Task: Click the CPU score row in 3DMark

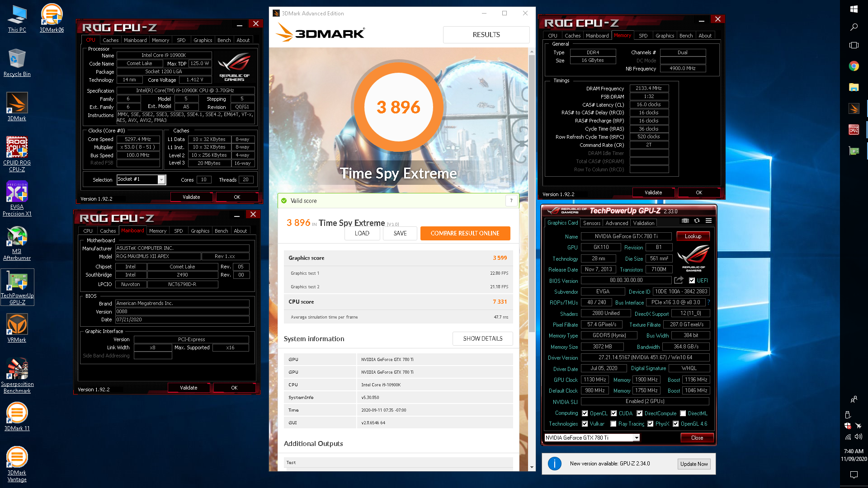Action: click(398, 302)
